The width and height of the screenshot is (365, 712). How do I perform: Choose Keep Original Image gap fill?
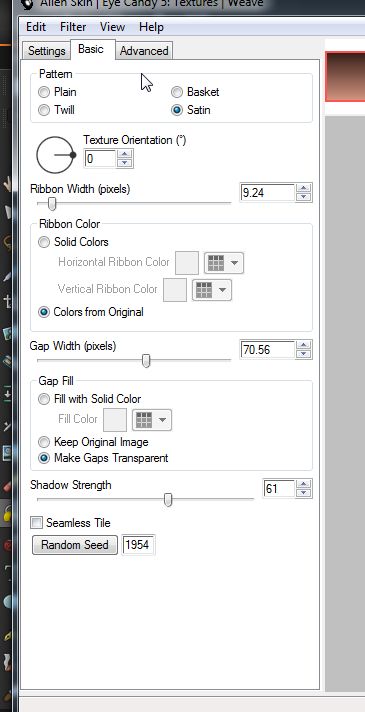point(44,442)
